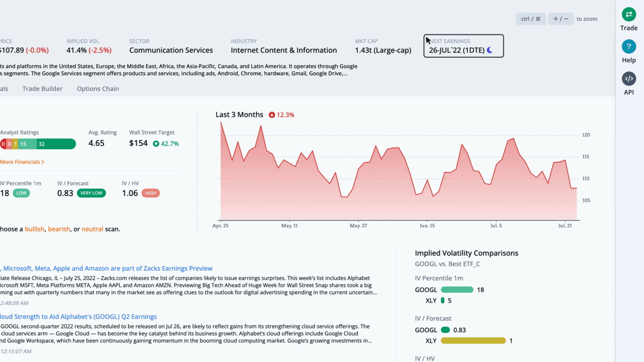Select the bullish scan link
The width and height of the screenshot is (644, 362).
click(x=34, y=229)
